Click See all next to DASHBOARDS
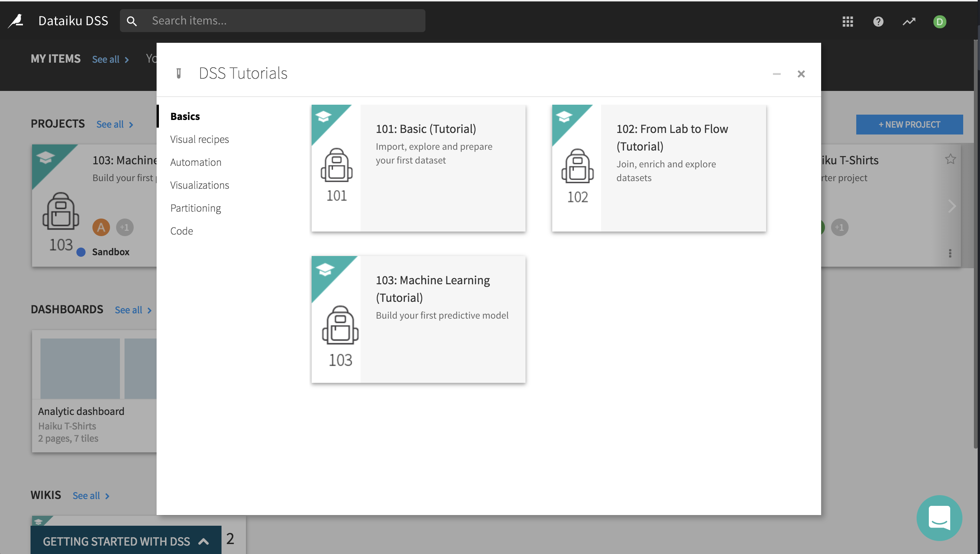Image resolution: width=980 pixels, height=554 pixels. coord(133,310)
